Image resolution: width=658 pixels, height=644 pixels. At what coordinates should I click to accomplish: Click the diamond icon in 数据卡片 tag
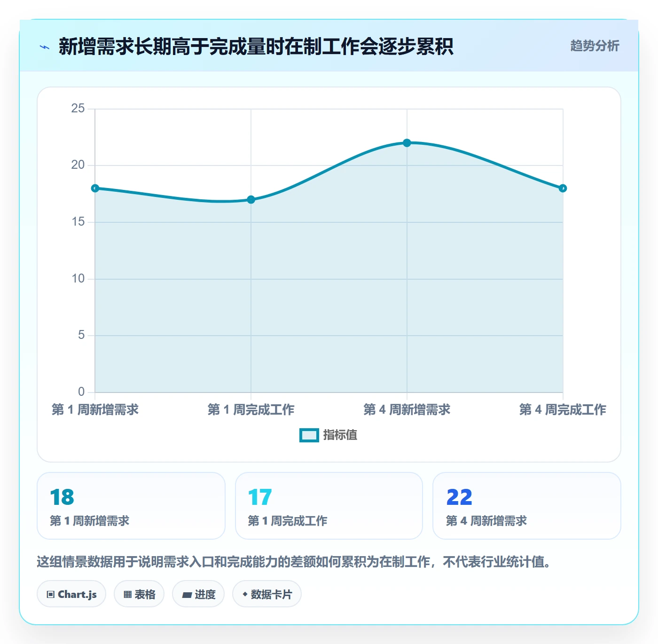click(x=245, y=594)
